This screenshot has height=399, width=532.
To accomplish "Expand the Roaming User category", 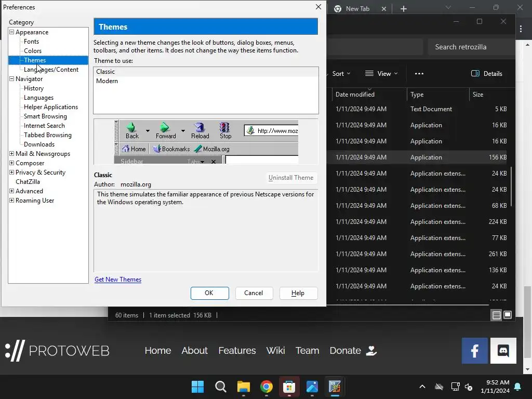I will (x=11, y=201).
